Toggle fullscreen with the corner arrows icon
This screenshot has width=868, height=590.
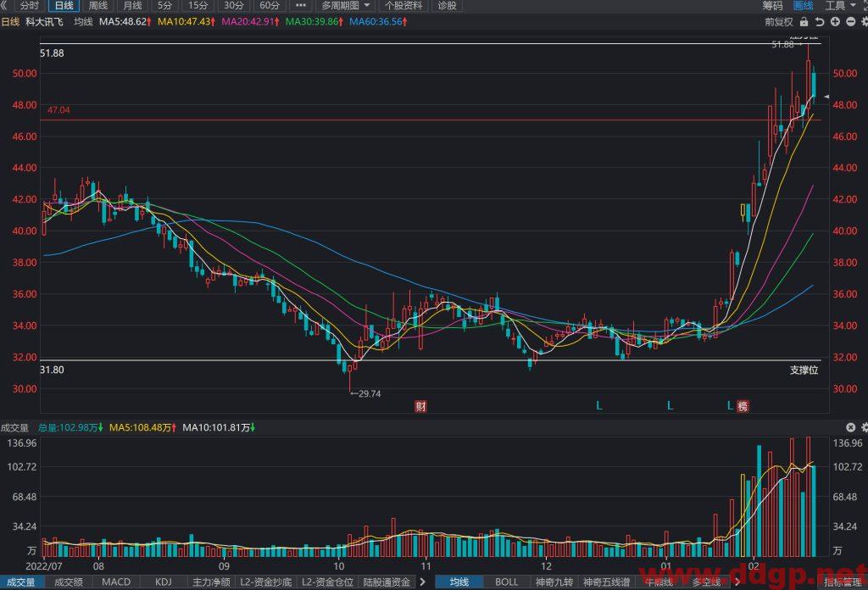point(865,6)
